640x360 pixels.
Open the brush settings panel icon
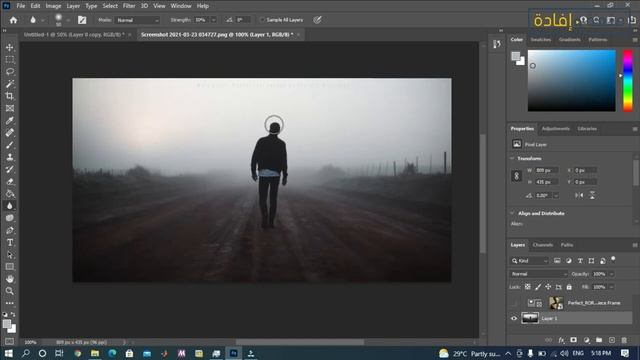pyautogui.click(x=82, y=20)
